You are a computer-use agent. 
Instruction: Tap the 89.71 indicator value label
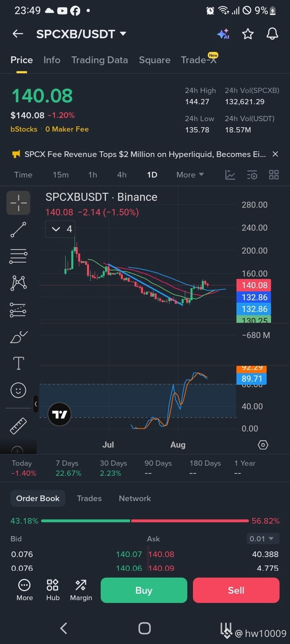pos(251,379)
